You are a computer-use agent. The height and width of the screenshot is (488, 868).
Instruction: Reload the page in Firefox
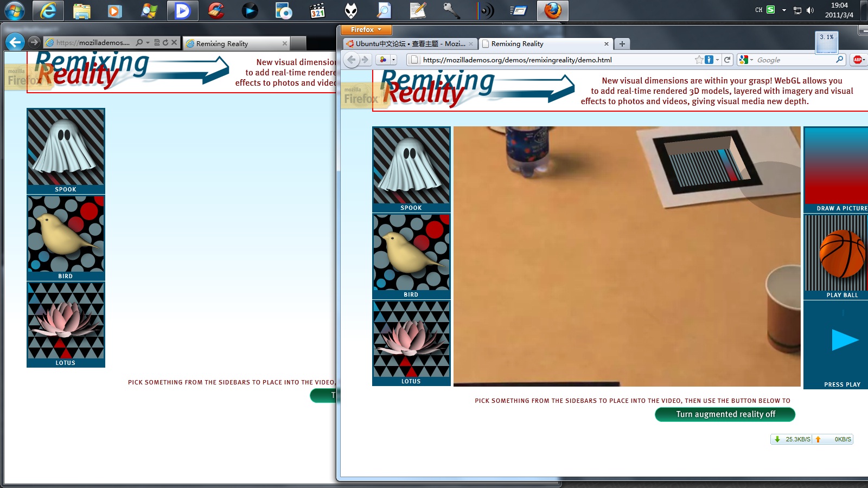click(727, 60)
